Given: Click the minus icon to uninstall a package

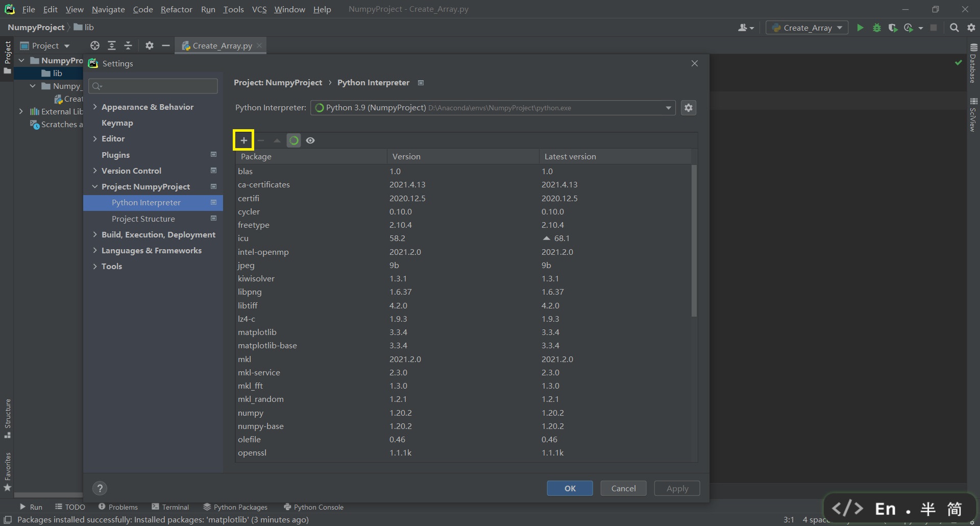Looking at the screenshot, I should (261, 140).
